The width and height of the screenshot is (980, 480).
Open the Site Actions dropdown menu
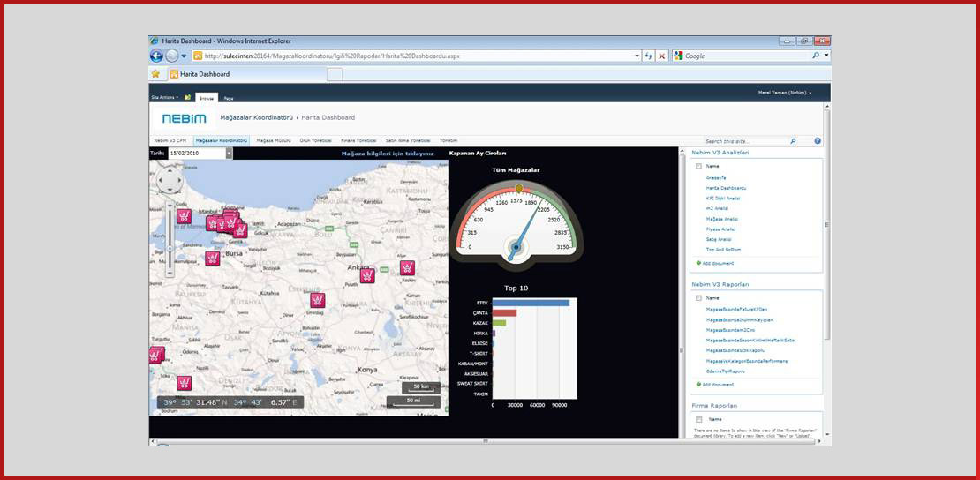(165, 97)
